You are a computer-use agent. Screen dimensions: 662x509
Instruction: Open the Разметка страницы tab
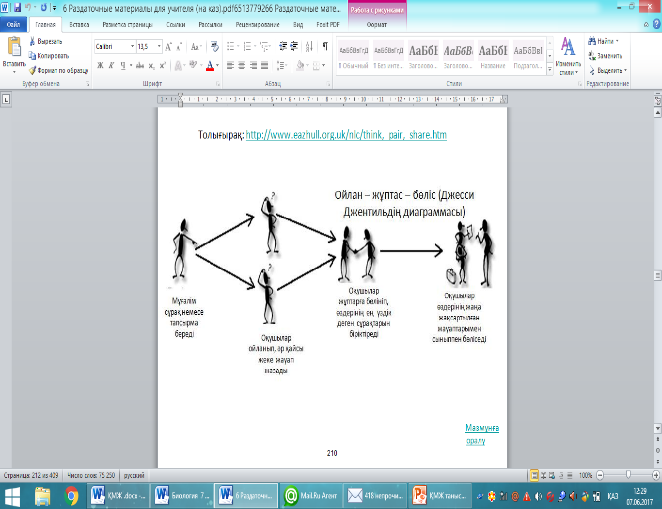click(128, 25)
